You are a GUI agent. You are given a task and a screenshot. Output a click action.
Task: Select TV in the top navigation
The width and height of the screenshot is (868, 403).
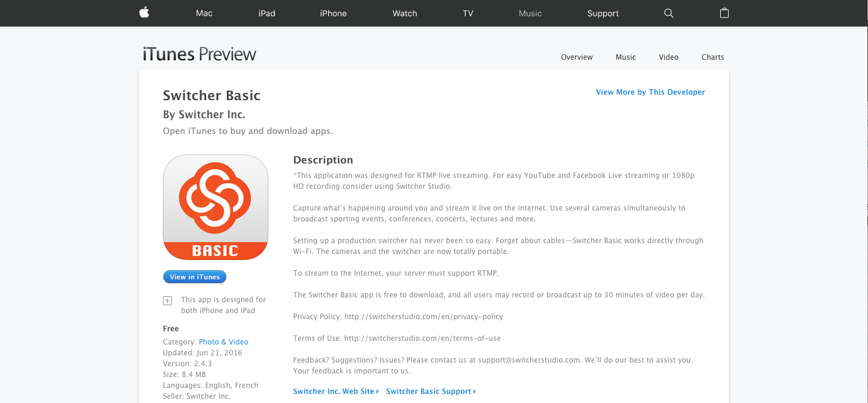point(468,13)
